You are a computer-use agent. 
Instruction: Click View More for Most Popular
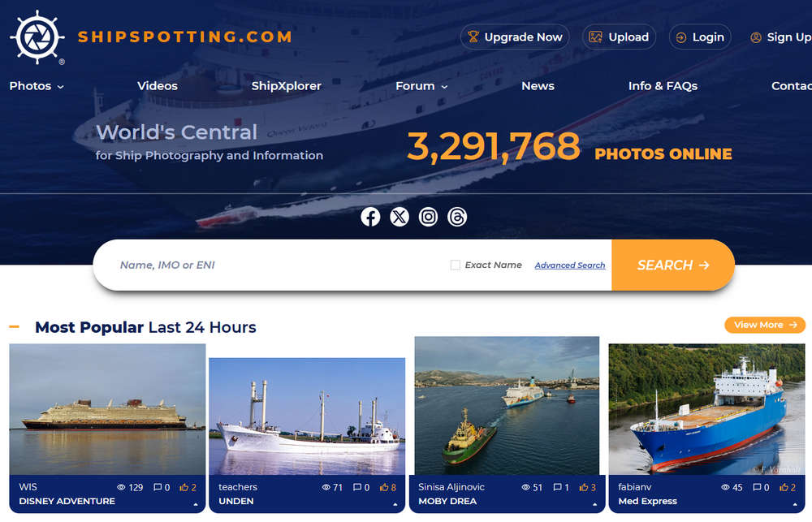pos(765,325)
